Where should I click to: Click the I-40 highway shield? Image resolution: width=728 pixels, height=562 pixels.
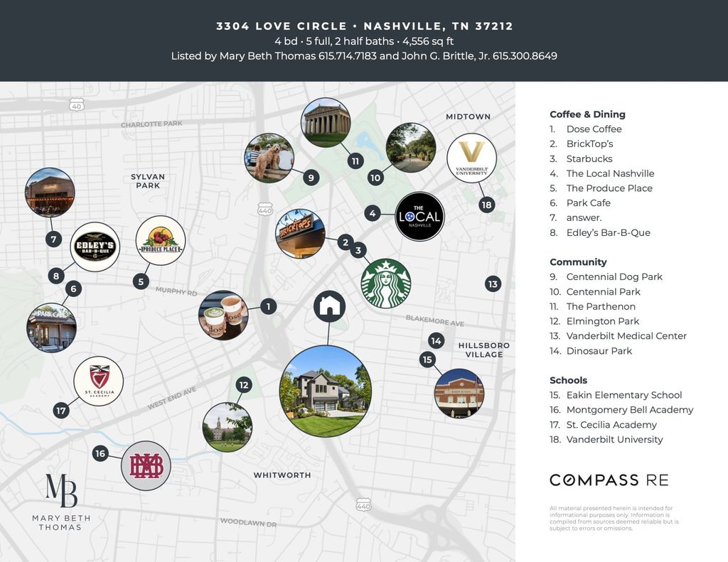[x=77, y=104]
